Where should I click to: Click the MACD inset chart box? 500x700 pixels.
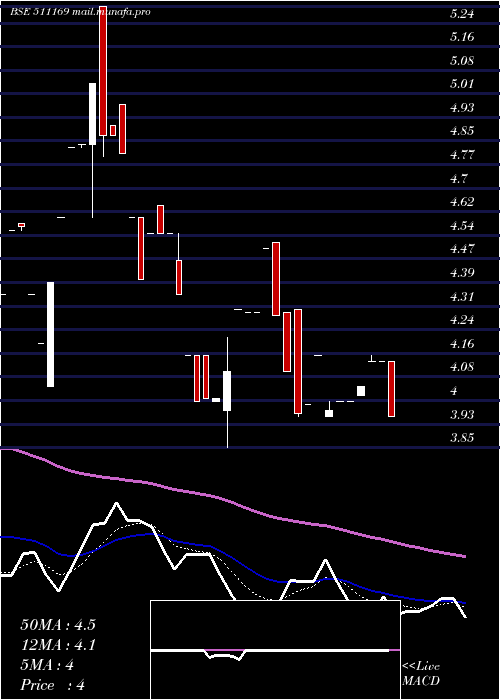[275, 650]
